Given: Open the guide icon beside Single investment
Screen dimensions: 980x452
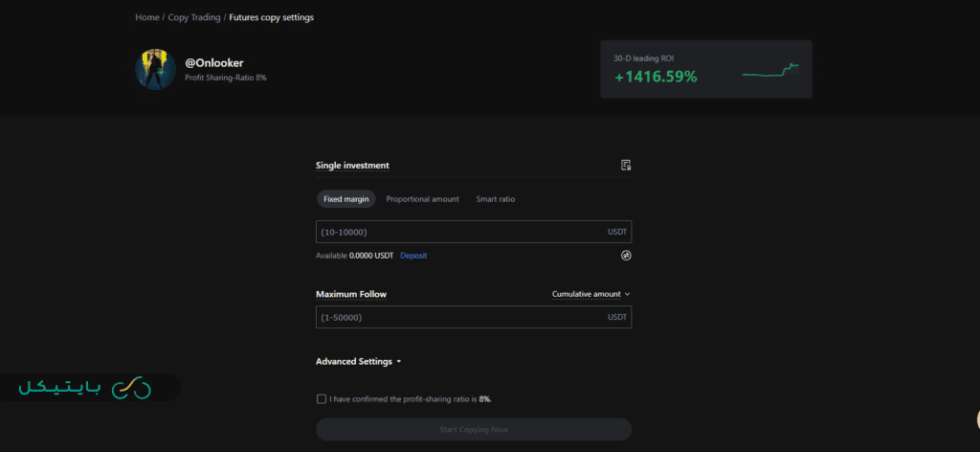Looking at the screenshot, I should click(626, 166).
